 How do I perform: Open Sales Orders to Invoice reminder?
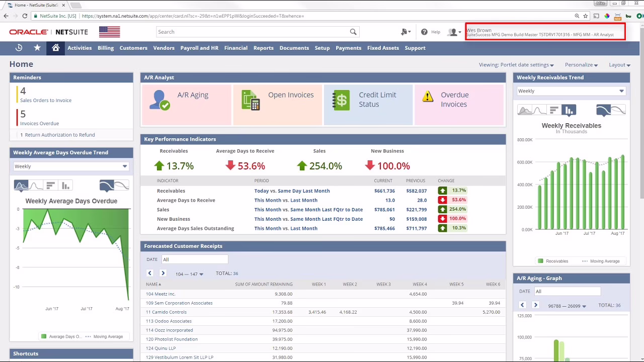46,100
